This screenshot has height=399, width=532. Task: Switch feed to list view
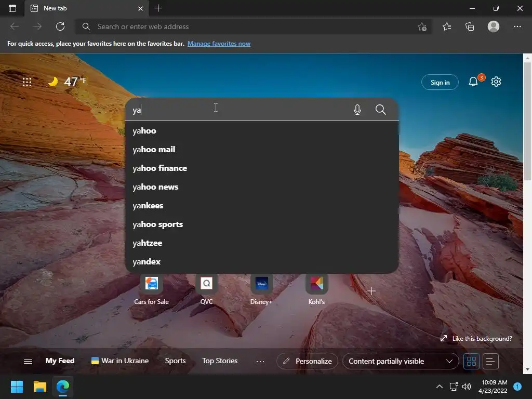490,361
